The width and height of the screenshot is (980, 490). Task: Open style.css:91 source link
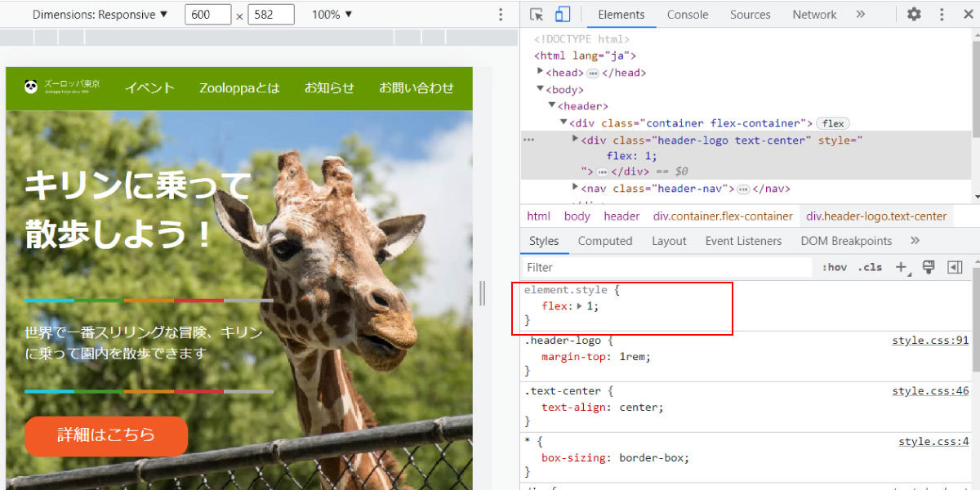pos(930,341)
